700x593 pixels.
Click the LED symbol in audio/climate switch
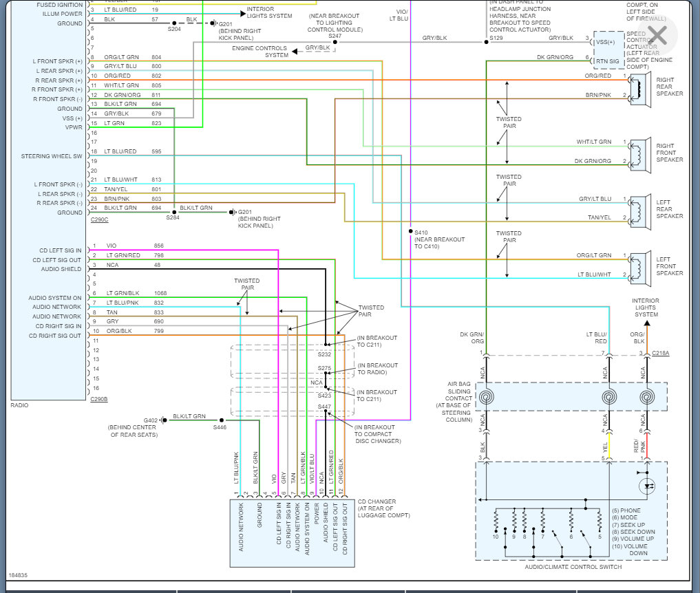tap(647, 486)
